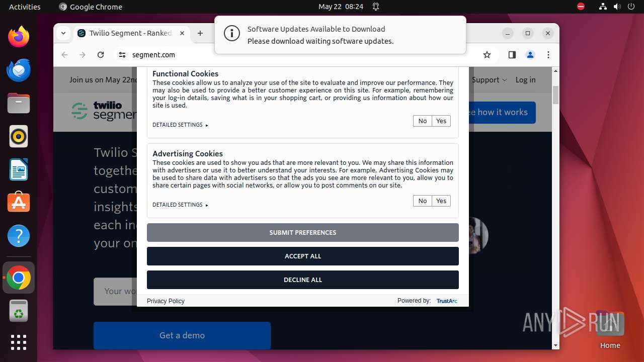644x362 pixels.
Task: Open the TrustArc powered-by link
Action: [447, 301]
